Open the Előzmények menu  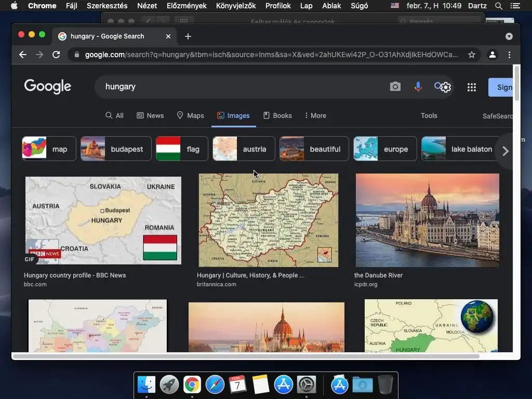tap(187, 6)
